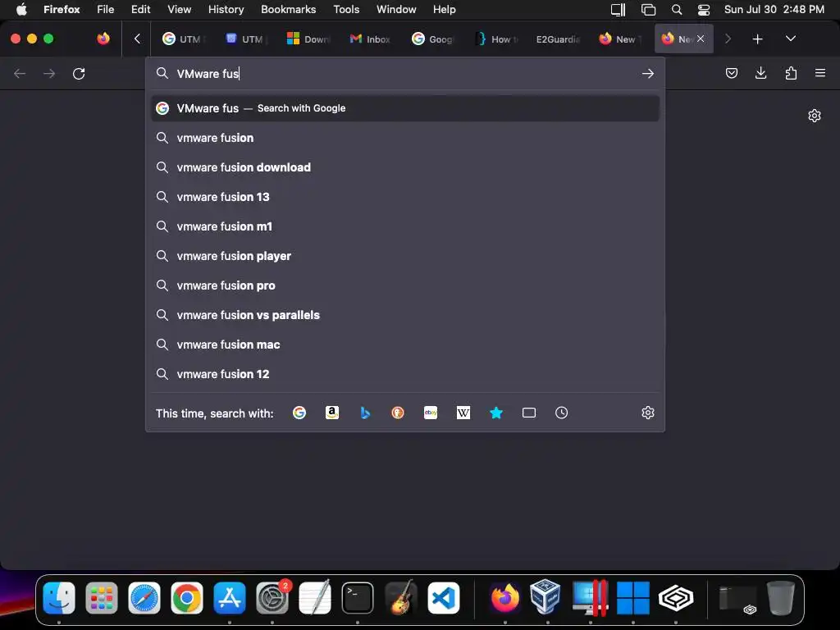Choose suggestion "vmware fusion m1"
840x630 pixels.
[x=405, y=226]
